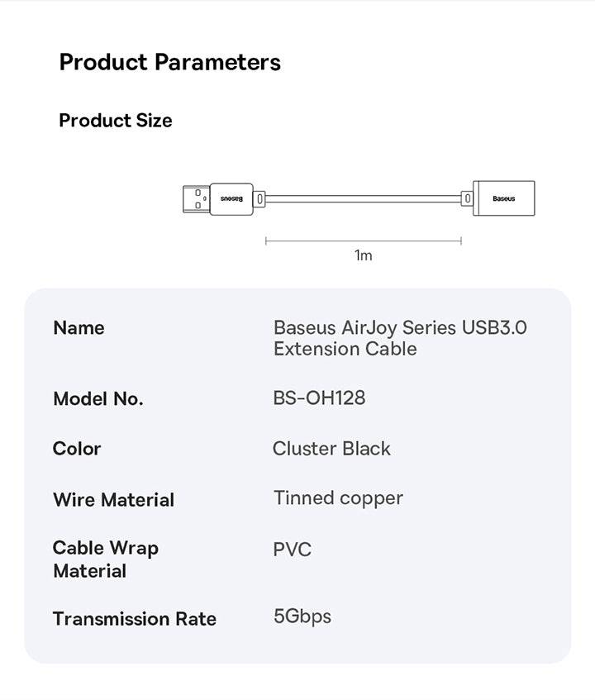Click the "1m" length label

(364, 255)
